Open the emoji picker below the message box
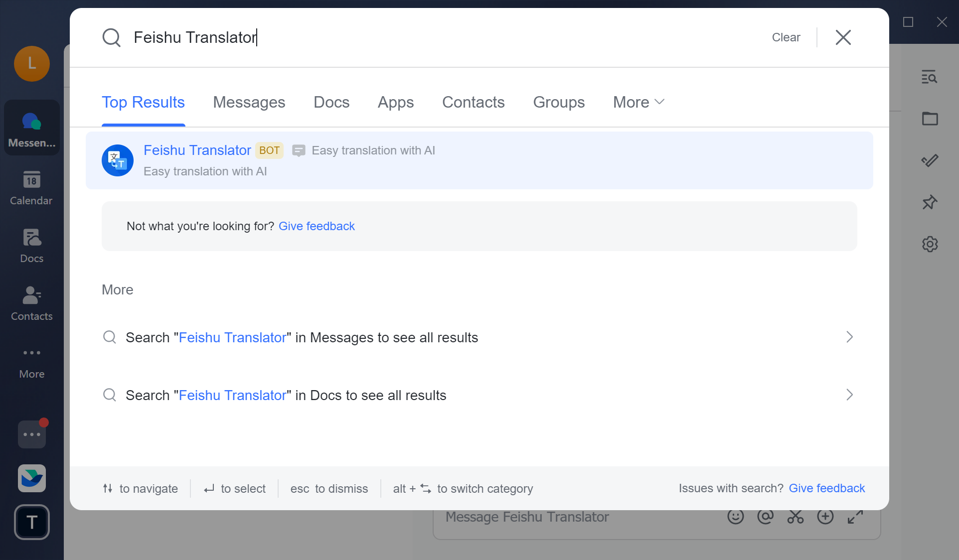The height and width of the screenshot is (560, 959). 735,517
